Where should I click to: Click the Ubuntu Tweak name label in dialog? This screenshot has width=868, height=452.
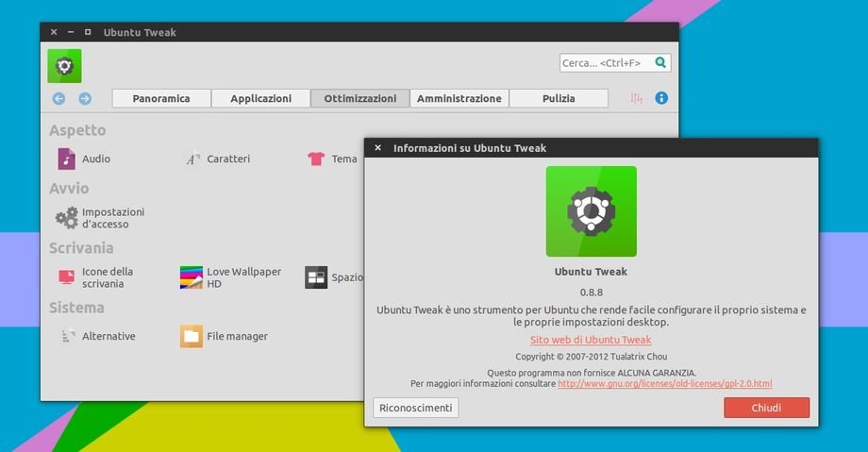(592, 272)
